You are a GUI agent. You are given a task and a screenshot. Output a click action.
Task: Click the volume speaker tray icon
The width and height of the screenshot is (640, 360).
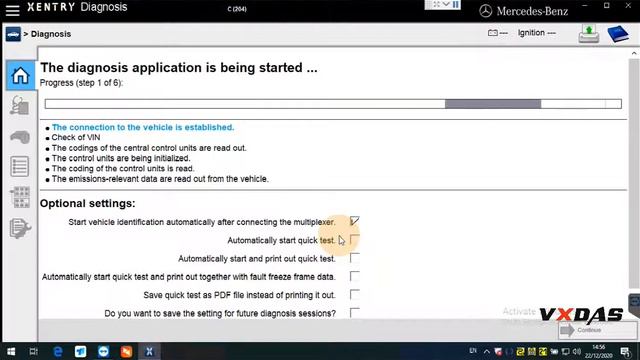[x=576, y=351]
